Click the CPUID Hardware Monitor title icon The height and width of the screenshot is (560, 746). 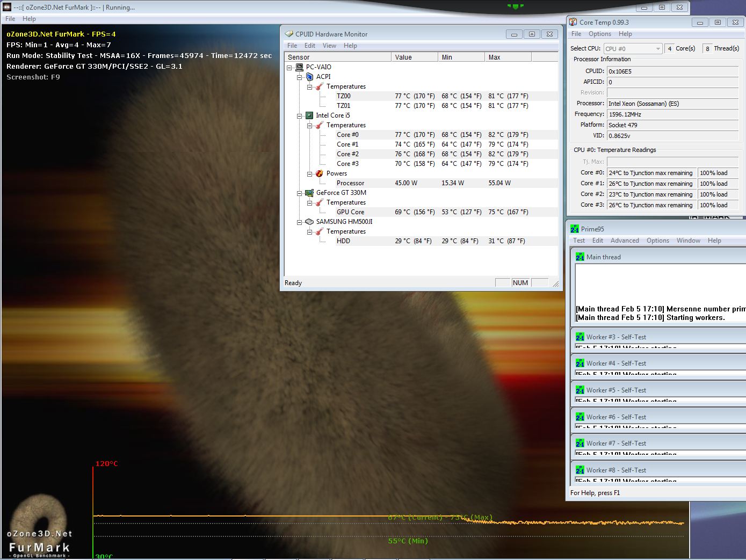(289, 34)
